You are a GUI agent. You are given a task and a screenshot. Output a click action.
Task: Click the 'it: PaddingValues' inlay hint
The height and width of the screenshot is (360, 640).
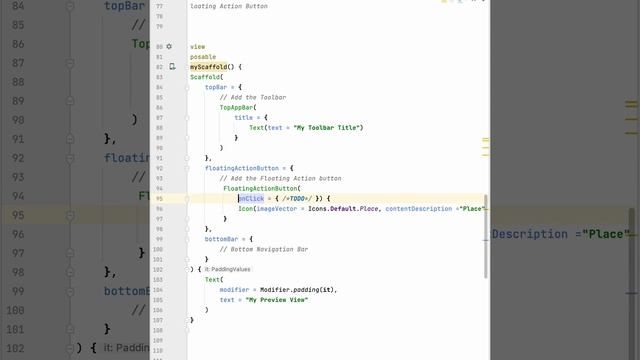tap(228, 269)
